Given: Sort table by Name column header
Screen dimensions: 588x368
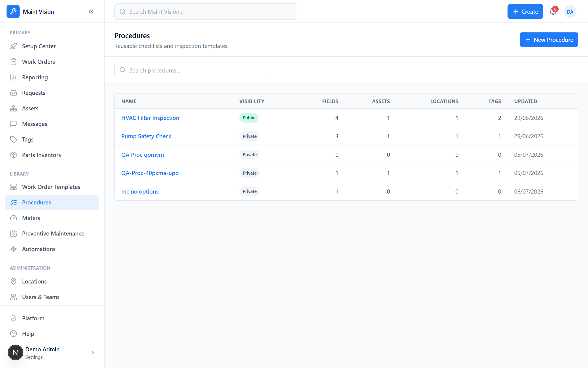Looking at the screenshot, I should (129, 101).
